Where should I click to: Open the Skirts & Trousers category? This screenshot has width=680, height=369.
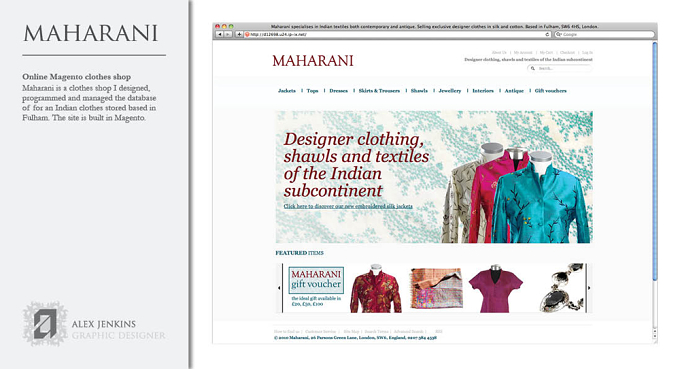[x=379, y=91]
